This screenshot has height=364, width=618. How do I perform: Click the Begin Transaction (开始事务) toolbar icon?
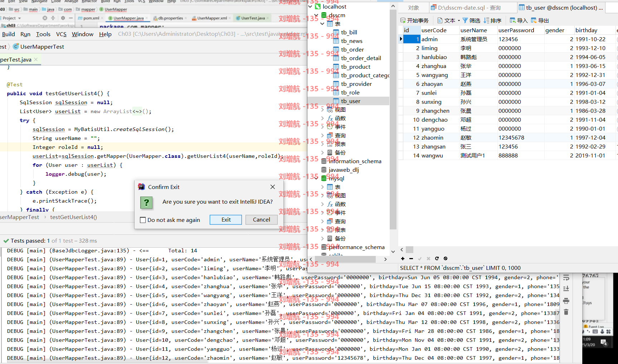[403, 20]
